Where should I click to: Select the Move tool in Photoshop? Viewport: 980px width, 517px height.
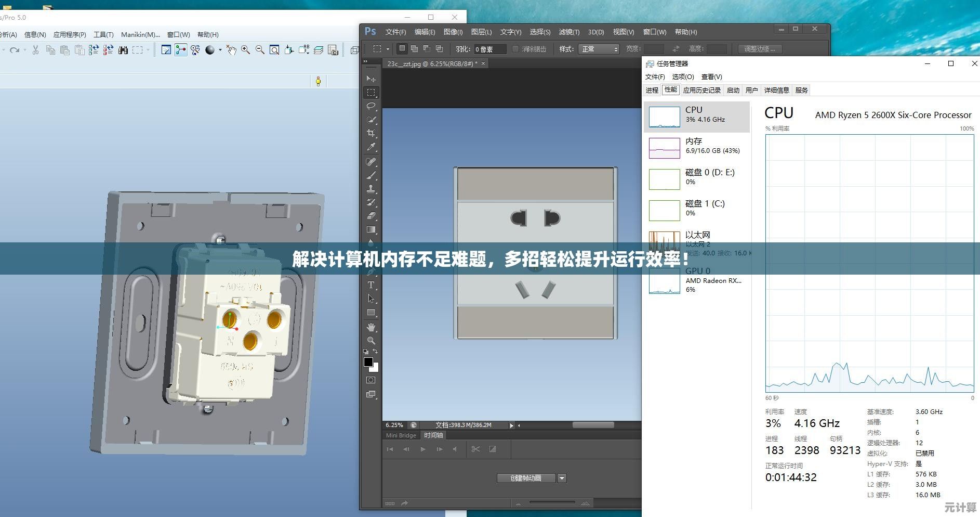[371, 79]
